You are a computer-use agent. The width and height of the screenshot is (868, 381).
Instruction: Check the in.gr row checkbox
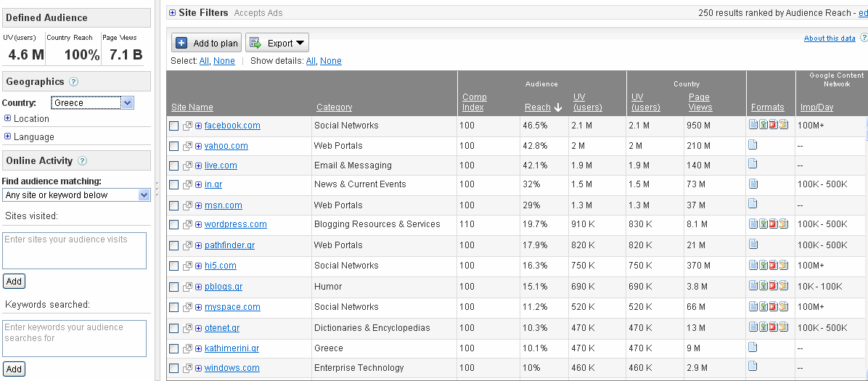pyautogui.click(x=174, y=185)
